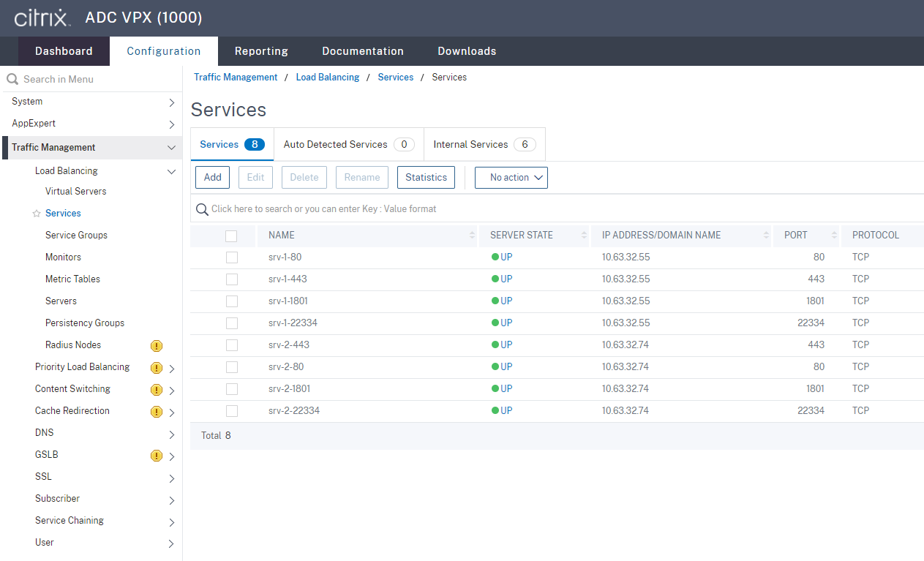Click the warning icon next to Radius Nodes

click(156, 344)
